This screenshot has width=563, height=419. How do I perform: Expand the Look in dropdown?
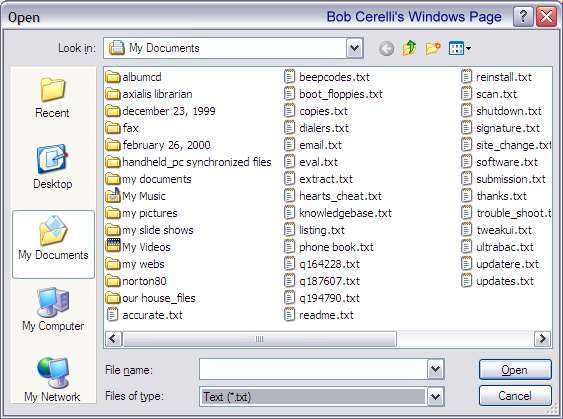[x=355, y=48]
